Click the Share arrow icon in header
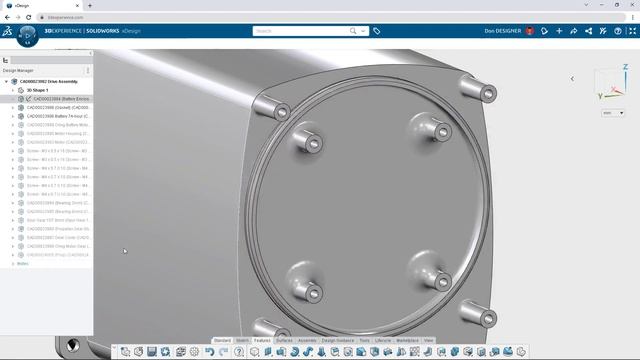Screen dimensions: 640x360 pos(573,31)
